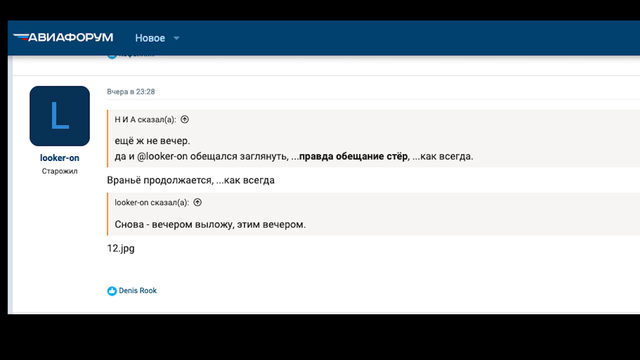Expand the Новое dropdown arrow

(x=176, y=38)
